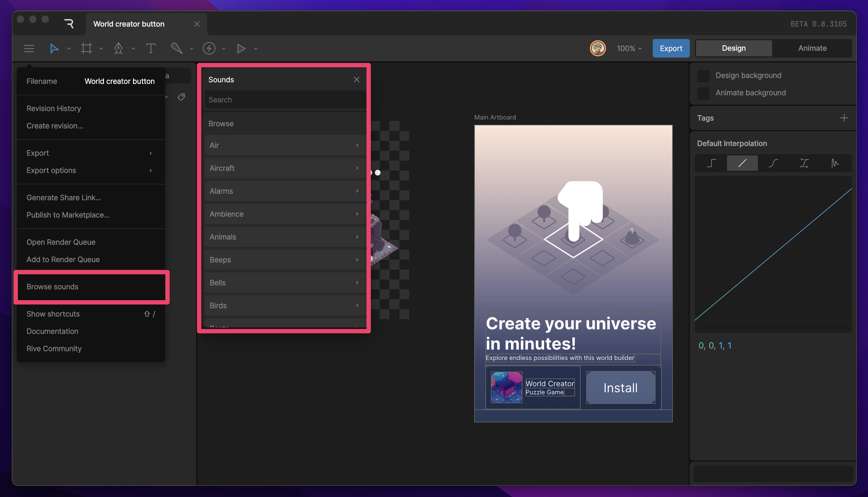Viewport: 868px width, 497px height.
Task: Click the lightning Events tool icon
Action: 209,48
